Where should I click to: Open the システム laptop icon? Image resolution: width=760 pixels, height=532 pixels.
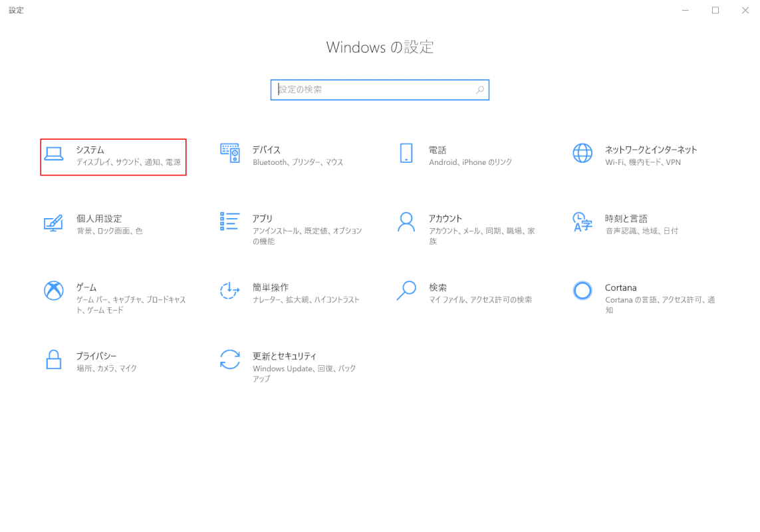[53, 154]
